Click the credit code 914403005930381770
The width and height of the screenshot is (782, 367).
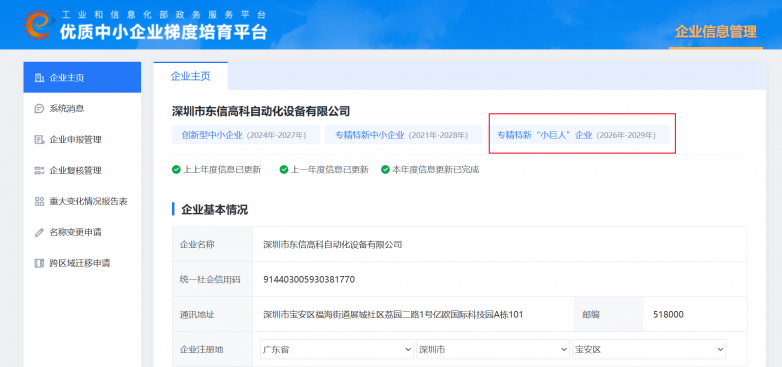pyautogui.click(x=309, y=279)
